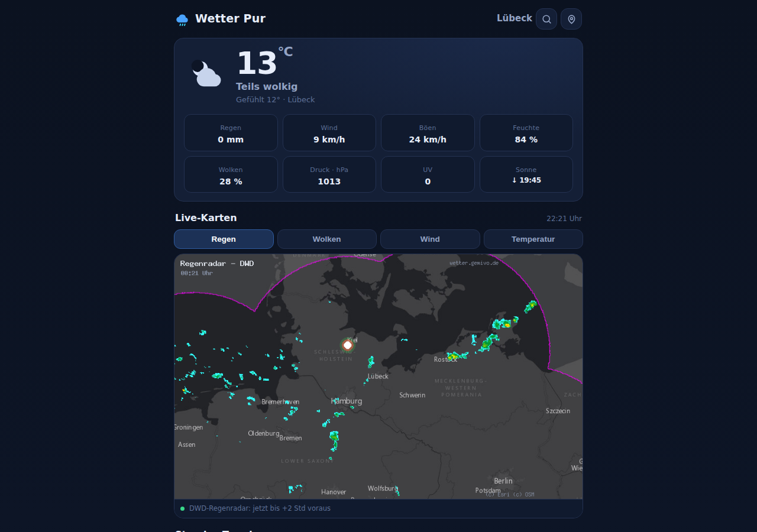Viewport: 757px width, 532px height.
Task: Open the Temperatur map tab
Action: pos(533,239)
